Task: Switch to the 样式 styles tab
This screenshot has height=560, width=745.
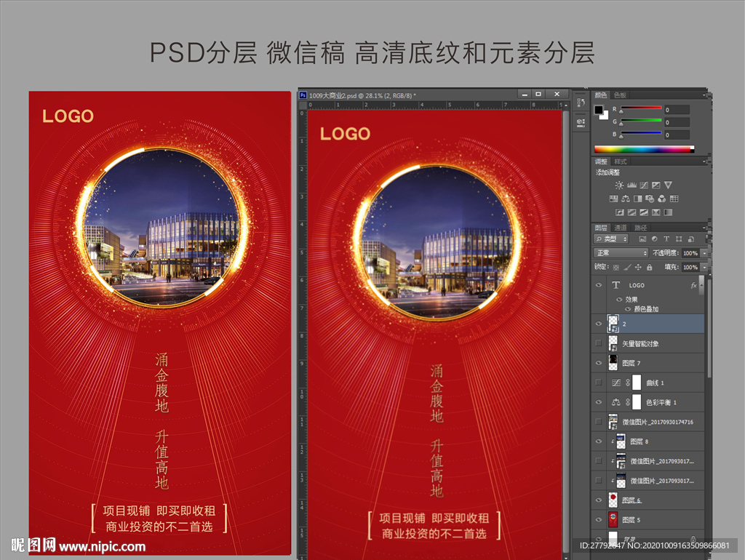Action: click(620, 162)
